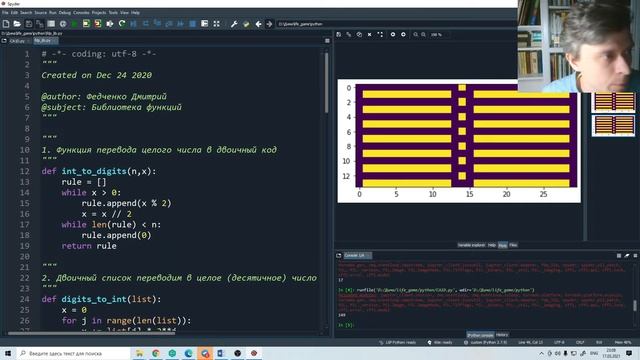This screenshot has height=360, width=640.
Task: Open Windows notification center icon
Action: (629, 353)
